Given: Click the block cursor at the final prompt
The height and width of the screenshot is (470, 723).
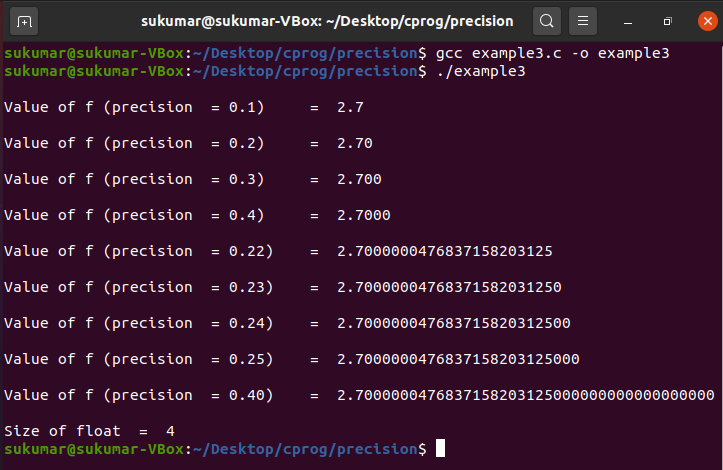Looking at the screenshot, I should click(440, 449).
